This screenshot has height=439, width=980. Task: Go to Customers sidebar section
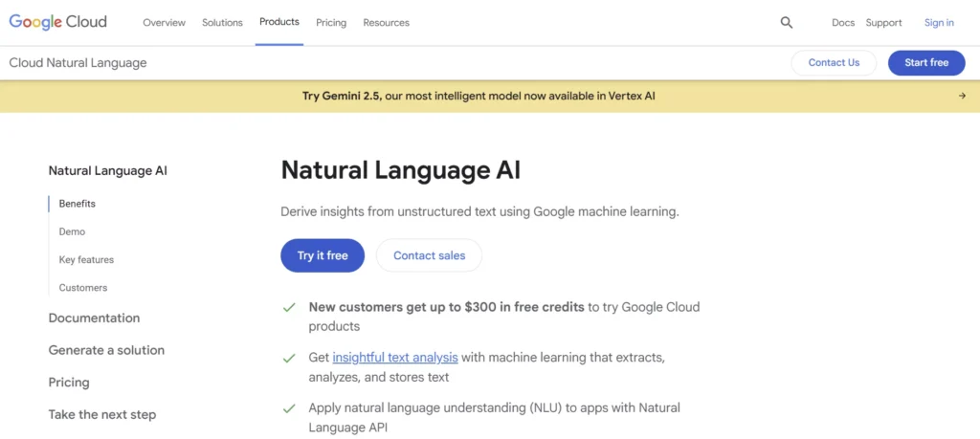(x=83, y=287)
